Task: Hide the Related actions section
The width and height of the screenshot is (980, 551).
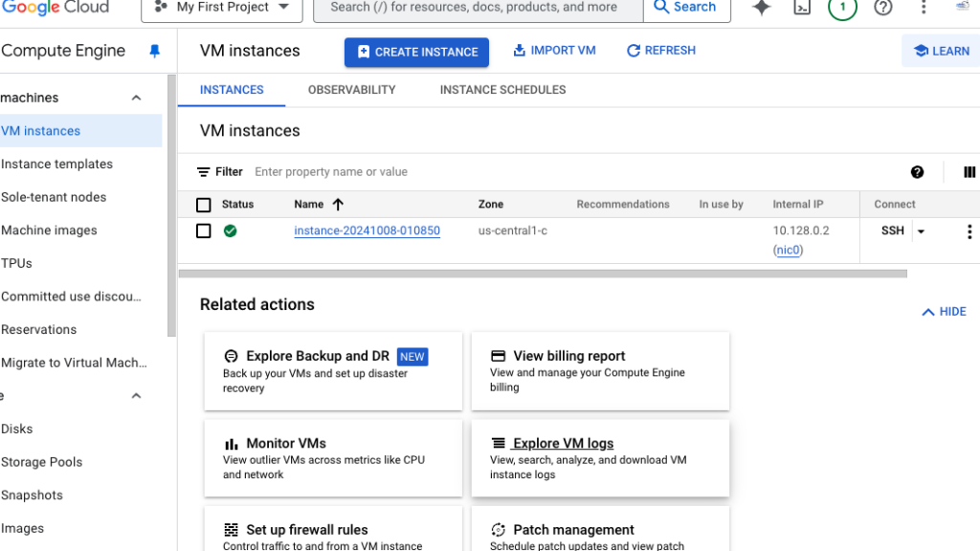Action: pos(944,312)
